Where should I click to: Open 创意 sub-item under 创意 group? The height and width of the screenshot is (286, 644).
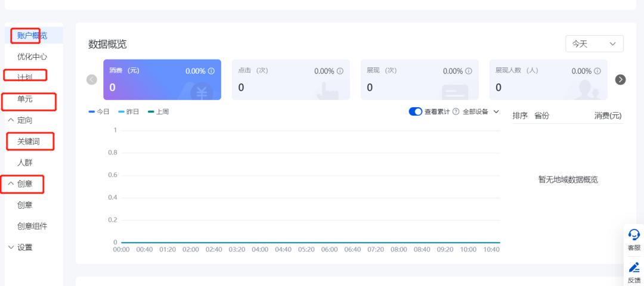[x=24, y=205]
